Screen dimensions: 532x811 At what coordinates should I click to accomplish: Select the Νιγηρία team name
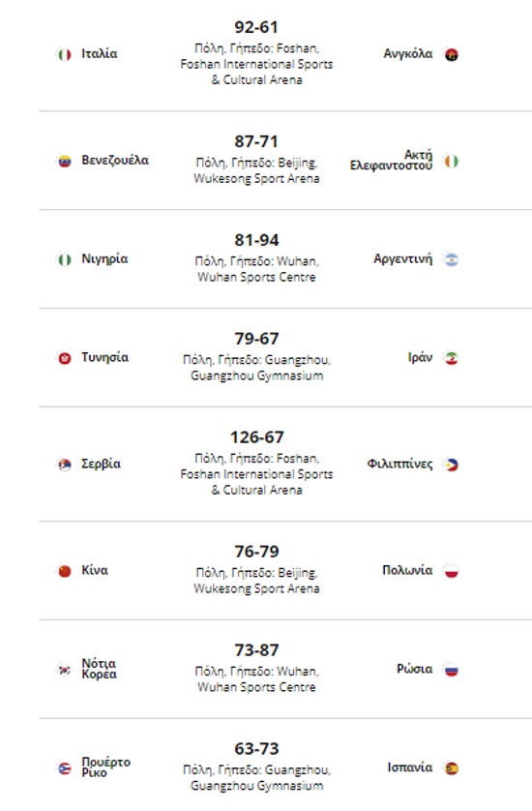(x=104, y=258)
